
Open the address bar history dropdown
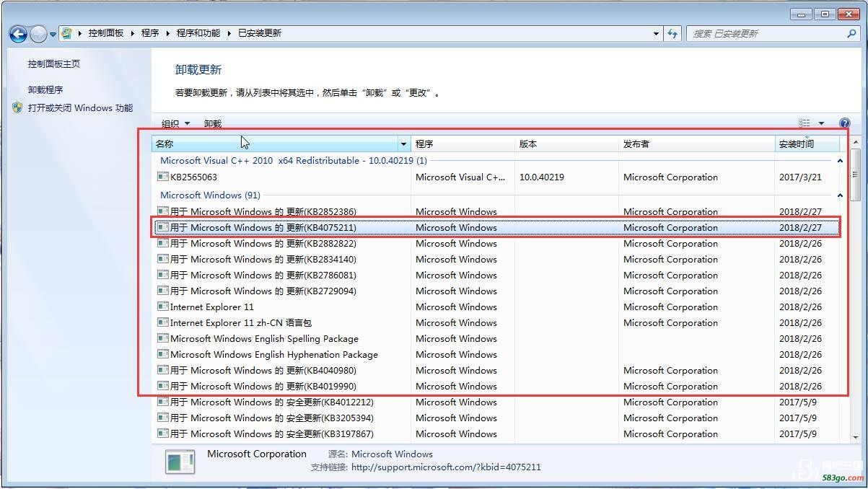pyautogui.click(x=656, y=33)
